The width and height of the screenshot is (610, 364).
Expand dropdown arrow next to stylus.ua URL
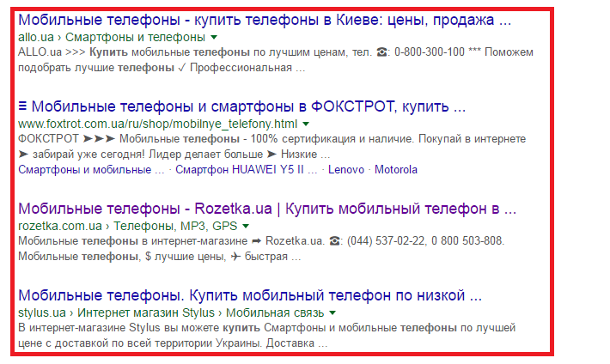332,312
